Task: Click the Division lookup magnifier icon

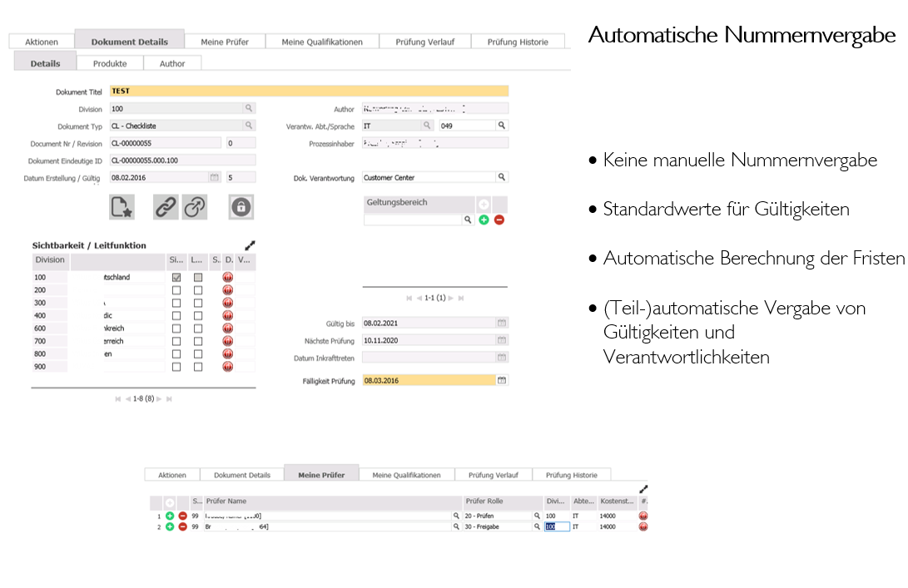Action: [x=249, y=108]
